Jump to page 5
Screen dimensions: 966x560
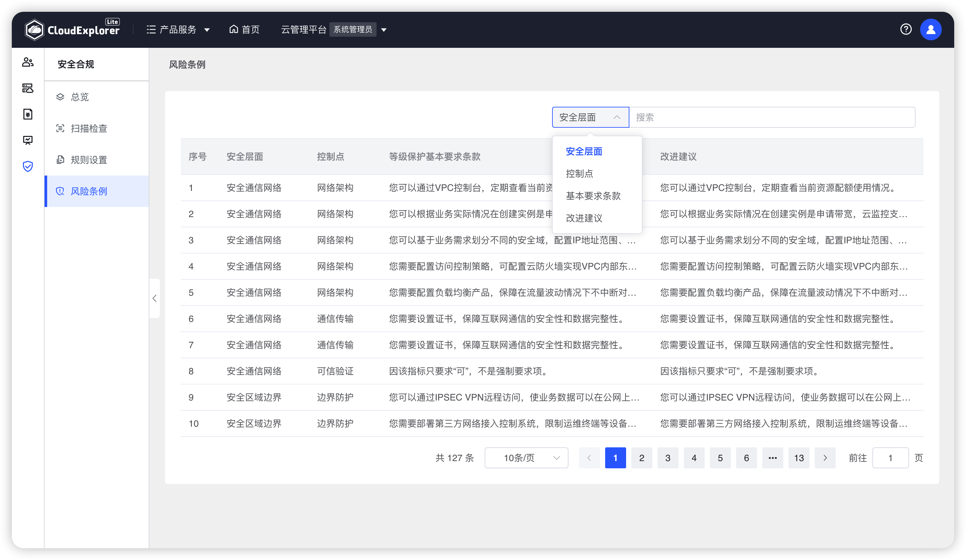click(720, 457)
